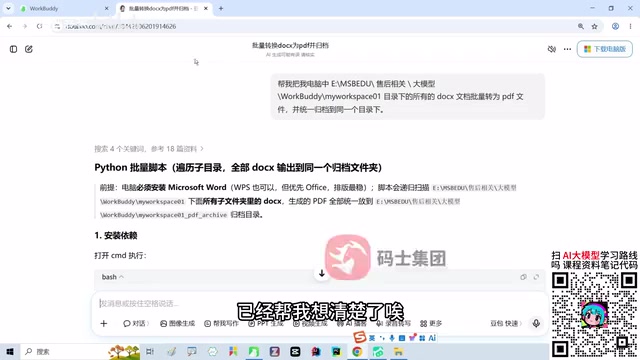Open a new browser tab

point(221,8)
